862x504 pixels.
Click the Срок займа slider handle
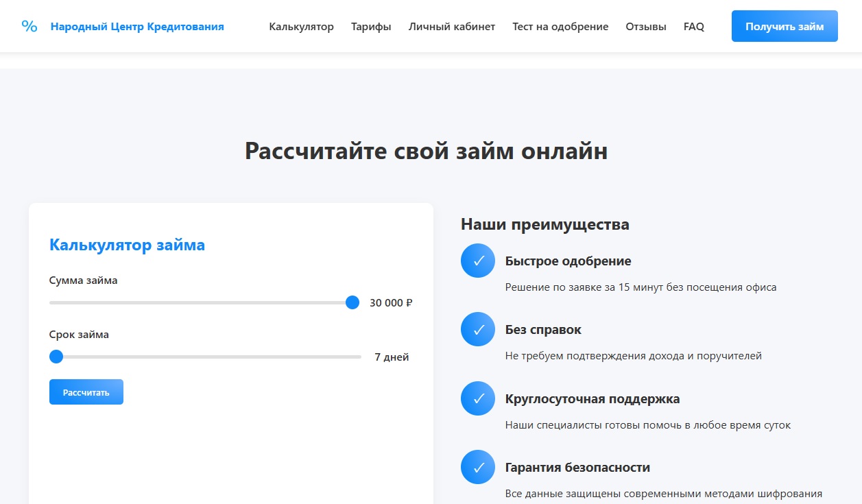coord(56,357)
